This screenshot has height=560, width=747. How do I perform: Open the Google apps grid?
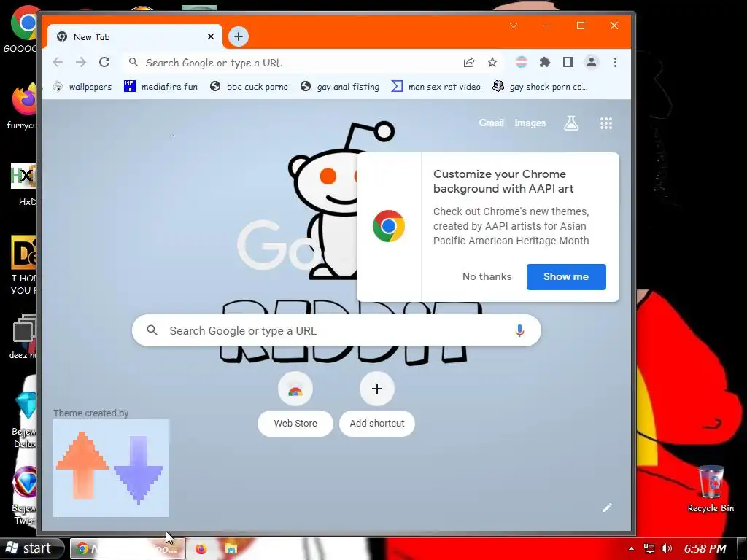tap(606, 123)
